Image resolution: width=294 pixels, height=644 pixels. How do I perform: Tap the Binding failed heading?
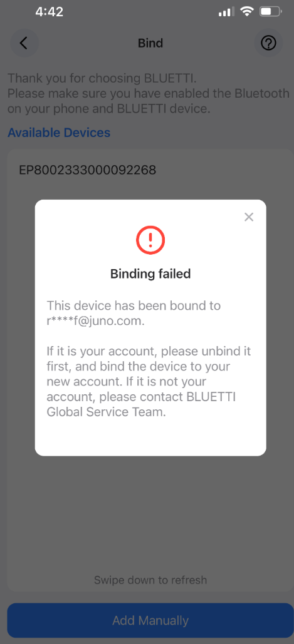150,274
